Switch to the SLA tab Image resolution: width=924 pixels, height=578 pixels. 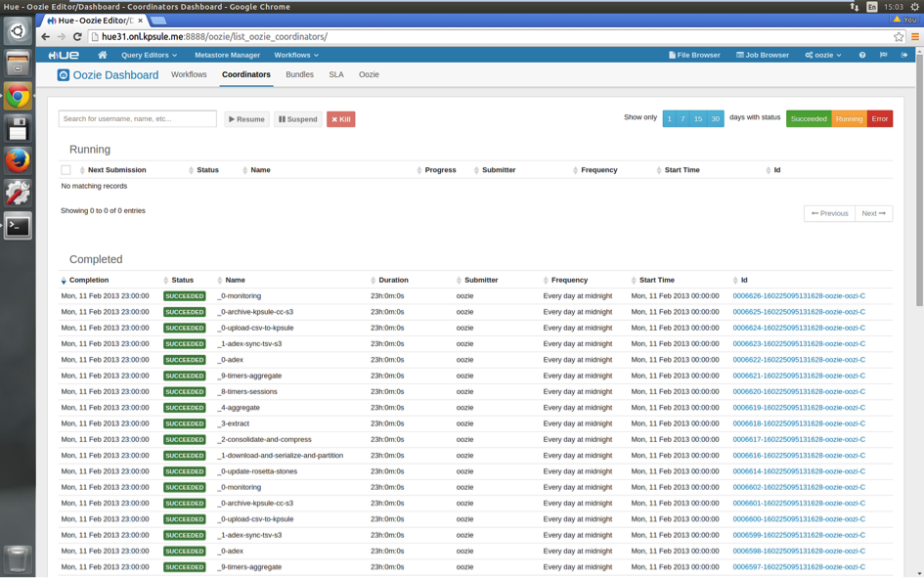tap(336, 74)
